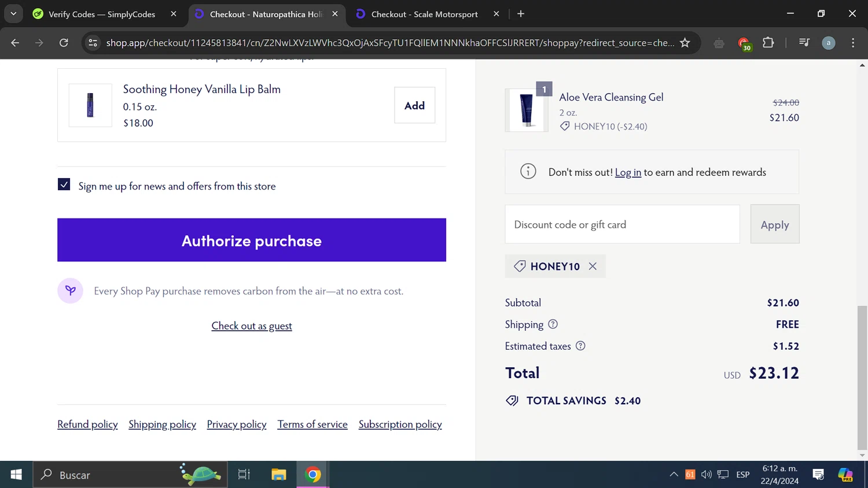
Task: Open Task View from the taskbar
Action: click(244, 475)
